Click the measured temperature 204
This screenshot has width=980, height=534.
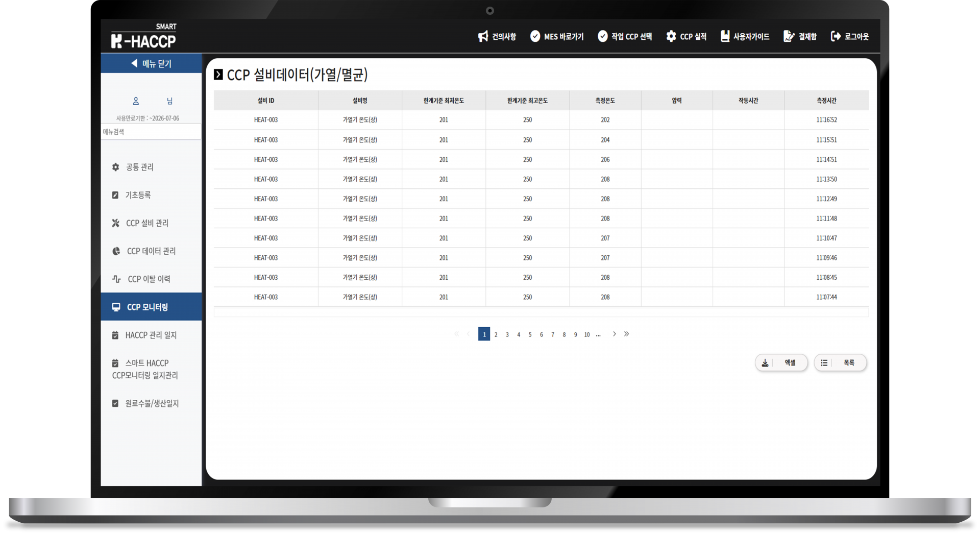click(605, 140)
